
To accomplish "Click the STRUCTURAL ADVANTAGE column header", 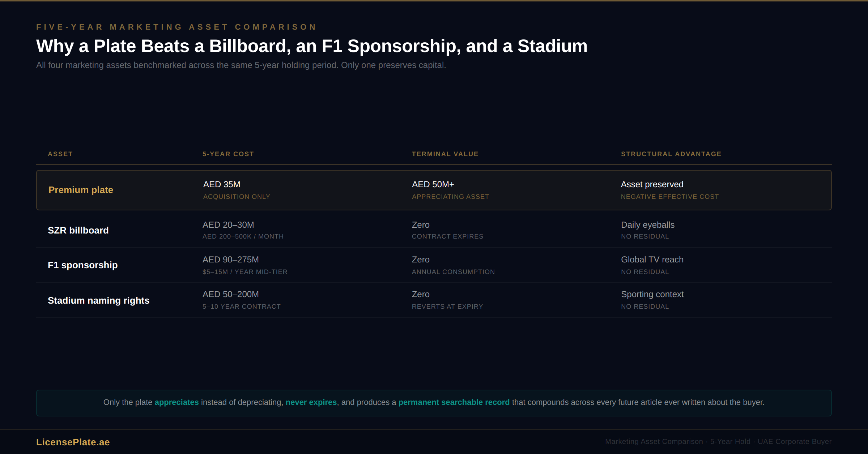I will [x=671, y=154].
